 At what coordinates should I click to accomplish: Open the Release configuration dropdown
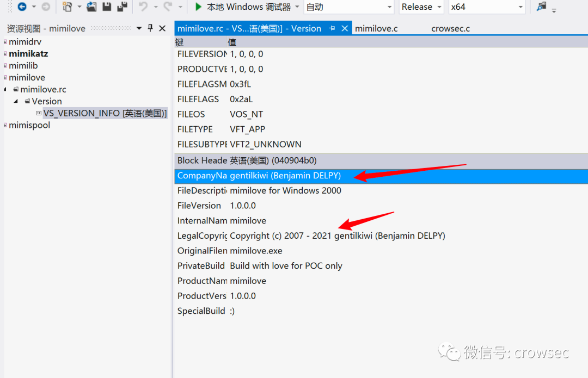[421, 7]
